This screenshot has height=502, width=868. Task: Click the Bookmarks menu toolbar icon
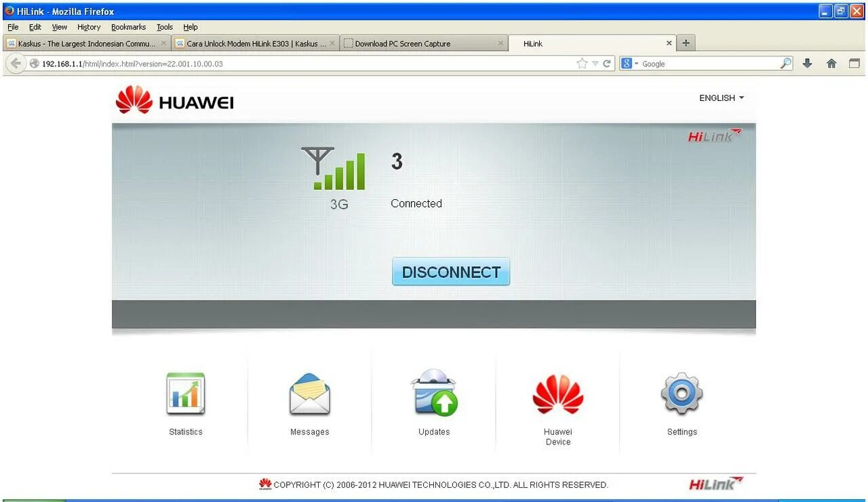[854, 64]
